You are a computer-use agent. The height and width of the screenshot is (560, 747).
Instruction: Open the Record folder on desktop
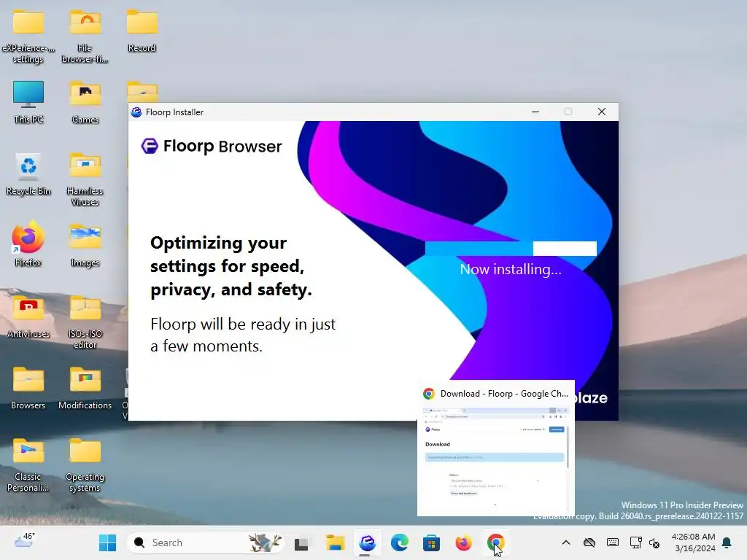click(x=142, y=31)
